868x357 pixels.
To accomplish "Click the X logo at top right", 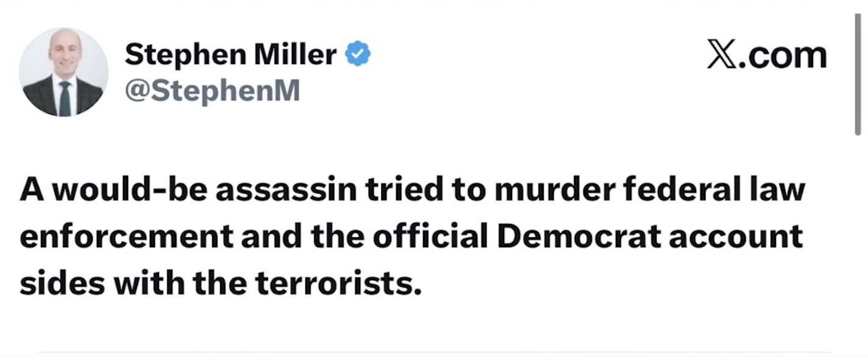I will (x=721, y=55).
